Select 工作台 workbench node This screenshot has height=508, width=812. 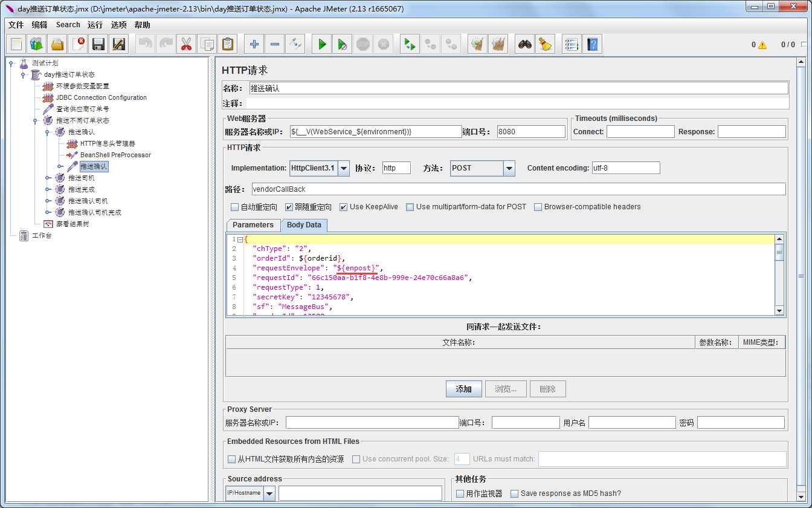point(42,235)
